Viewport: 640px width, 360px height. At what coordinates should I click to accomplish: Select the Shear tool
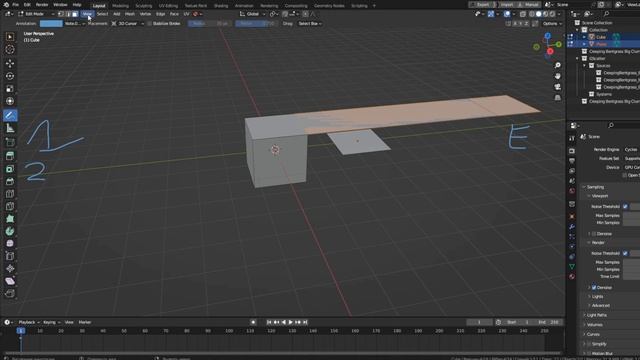[x=10, y=281]
